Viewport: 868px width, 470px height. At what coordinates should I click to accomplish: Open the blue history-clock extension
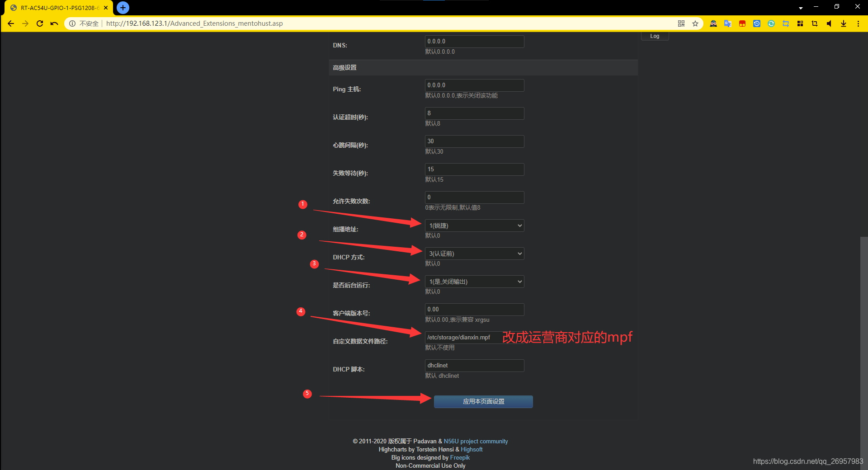click(x=757, y=23)
